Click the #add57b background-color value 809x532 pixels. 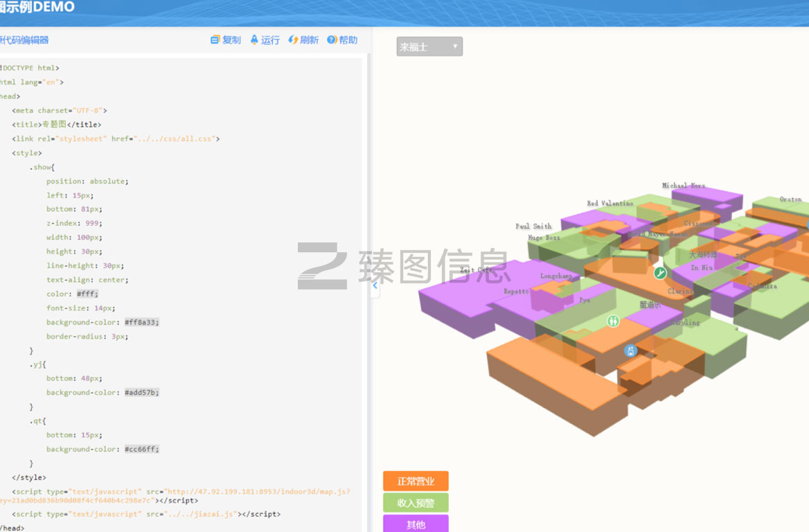[142, 393]
